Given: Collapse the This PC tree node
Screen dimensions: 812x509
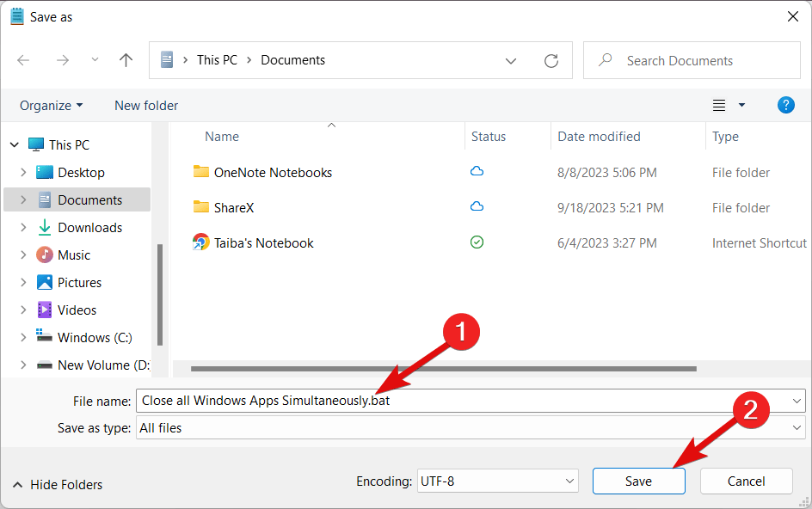Looking at the screenshot, I should pos(13,145).
